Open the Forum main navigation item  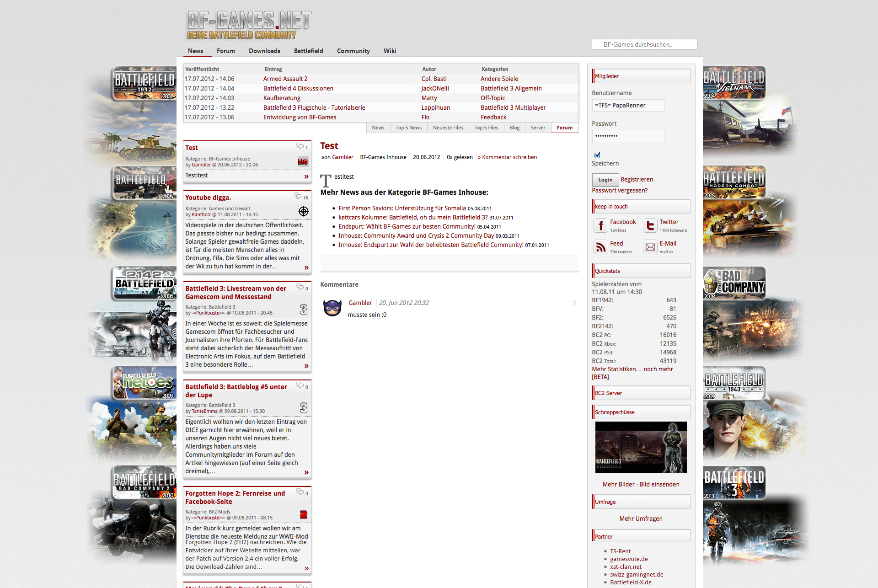pyautogui.click(x=226, y=51)
